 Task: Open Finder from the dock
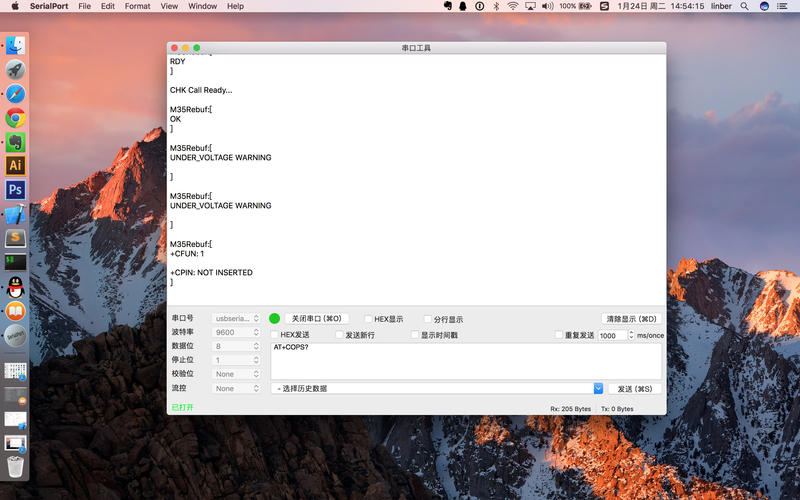(x=15, y=46)
